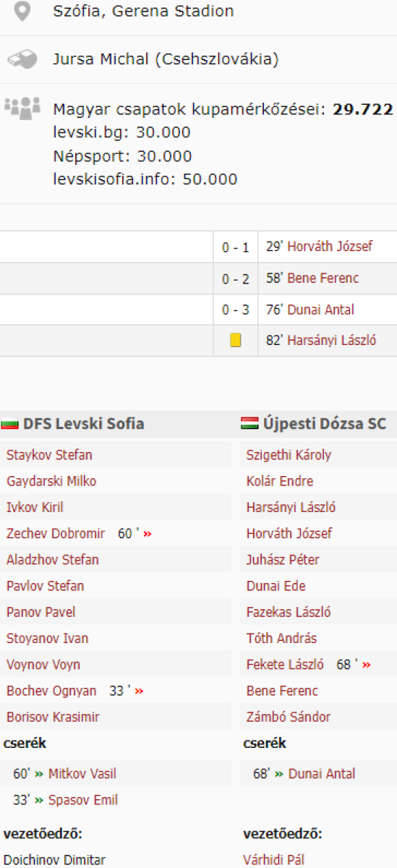Screen dimensions: 397x868
Task: Open Újpesti Dózsa SC team page
Action: [x=324, y=425]
